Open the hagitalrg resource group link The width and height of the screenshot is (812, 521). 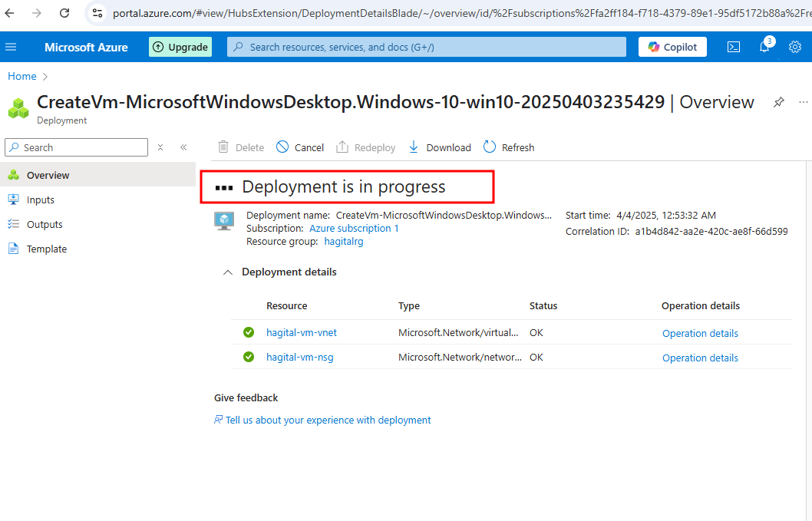pyautogui.click(x=344, y=242)
